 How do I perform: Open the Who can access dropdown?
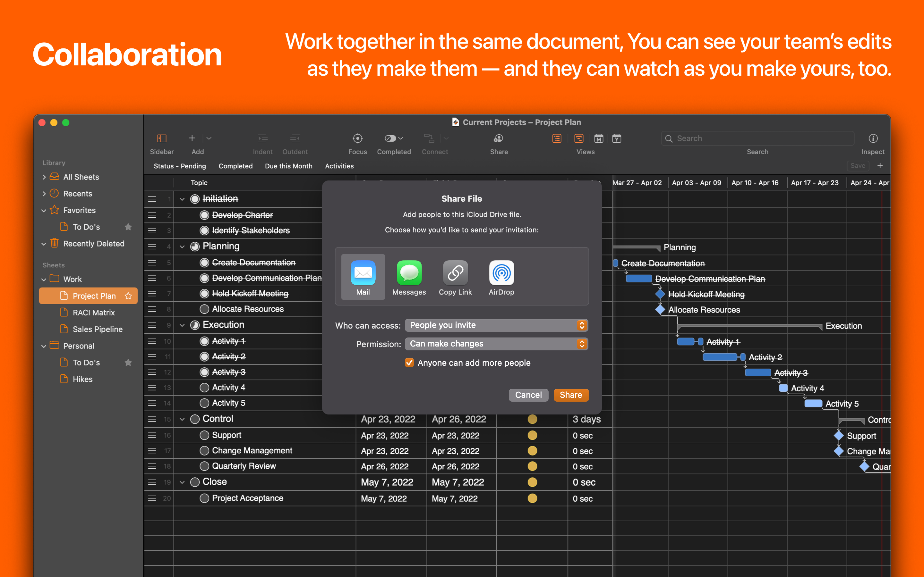496,325
